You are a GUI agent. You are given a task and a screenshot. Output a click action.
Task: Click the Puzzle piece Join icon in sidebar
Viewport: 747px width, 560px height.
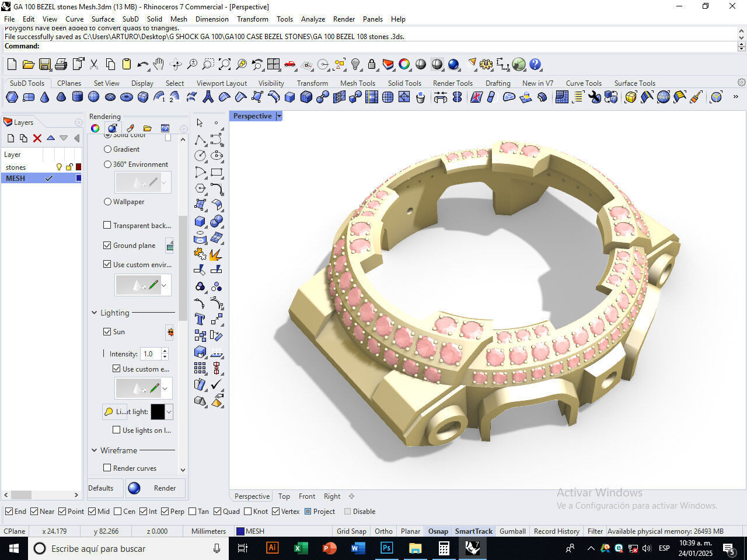200,254
